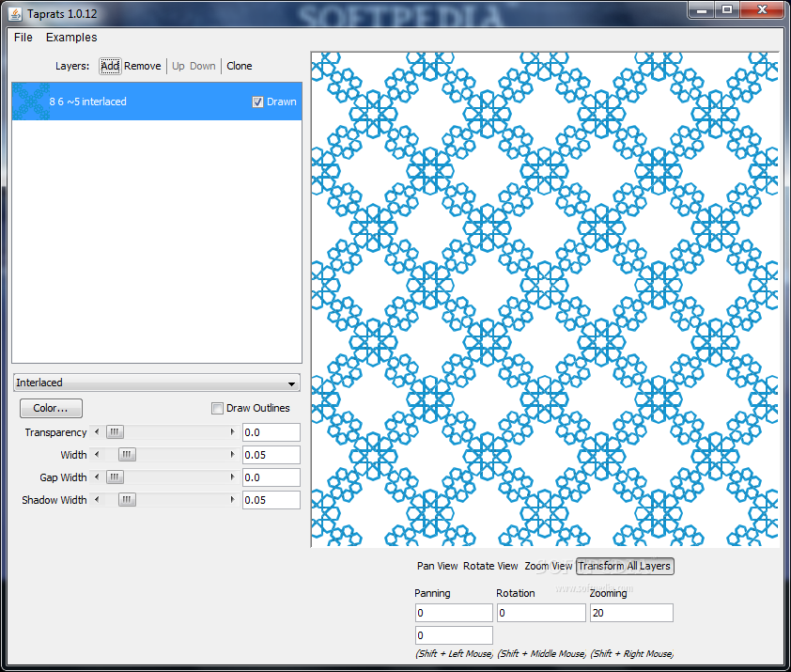Screen dimensions: 791x672
Task: Close the Taprats window
Action: tap(762, 10)
